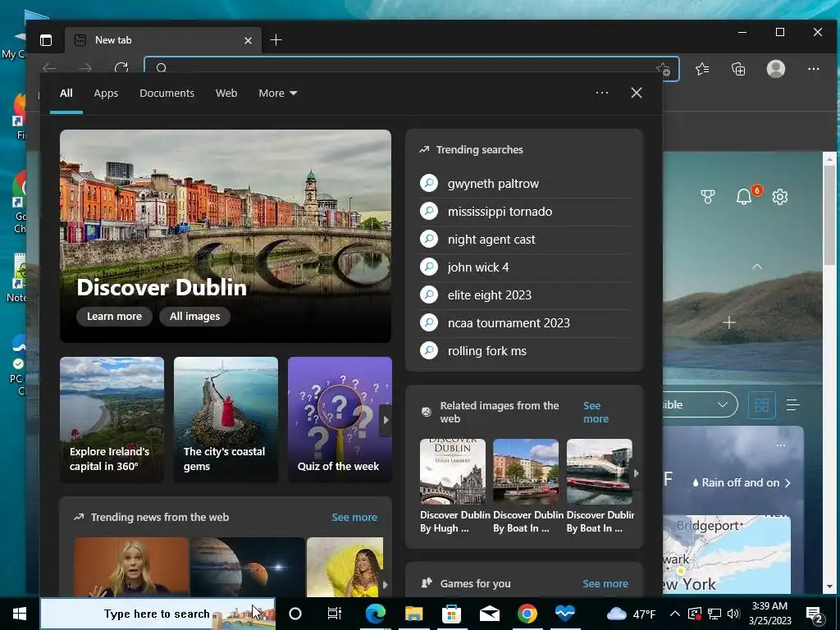Select the All search tab
This screenshot has width=840, height=630.
coord(66,94)
